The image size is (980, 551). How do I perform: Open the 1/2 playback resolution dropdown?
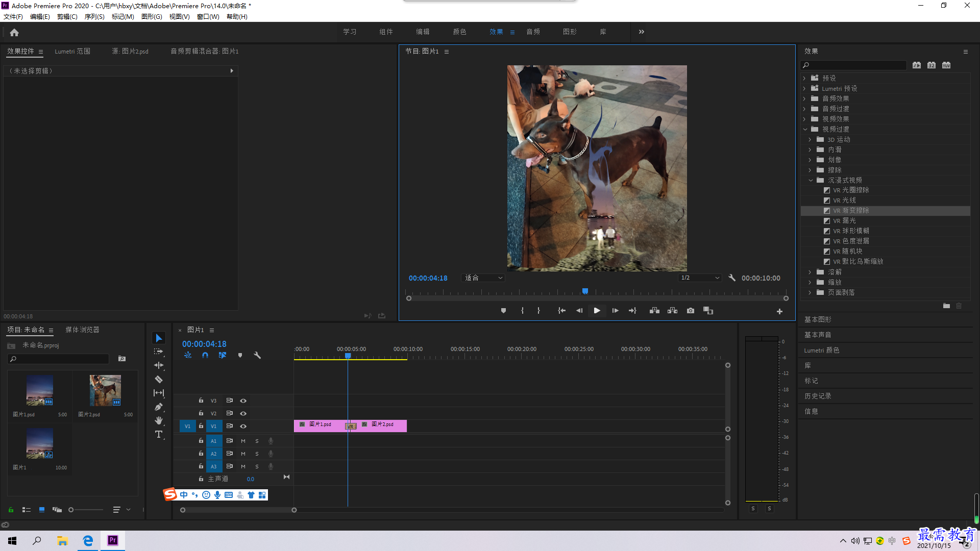(700, 278)
